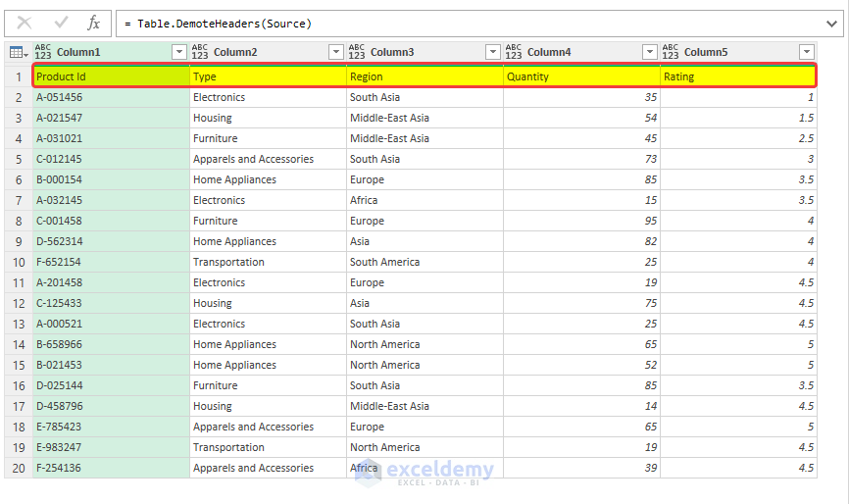Select cell F-652154
This screenshot has height=504, width=849.
coord(111,262)
